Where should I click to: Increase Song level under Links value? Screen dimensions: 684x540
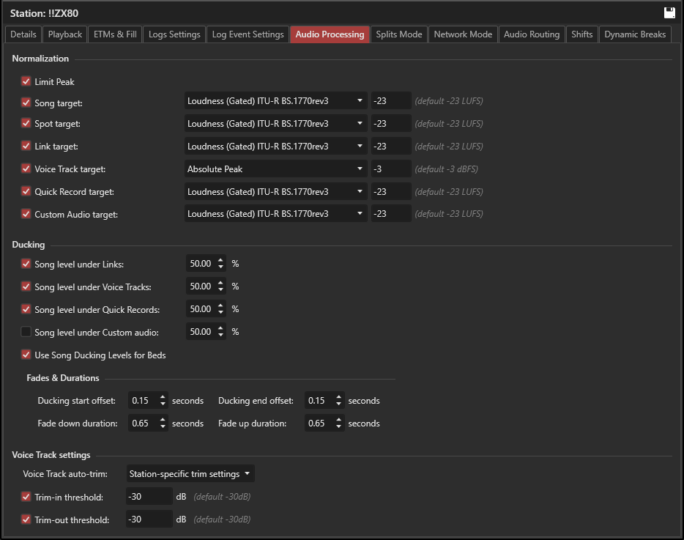click(221, 260)
